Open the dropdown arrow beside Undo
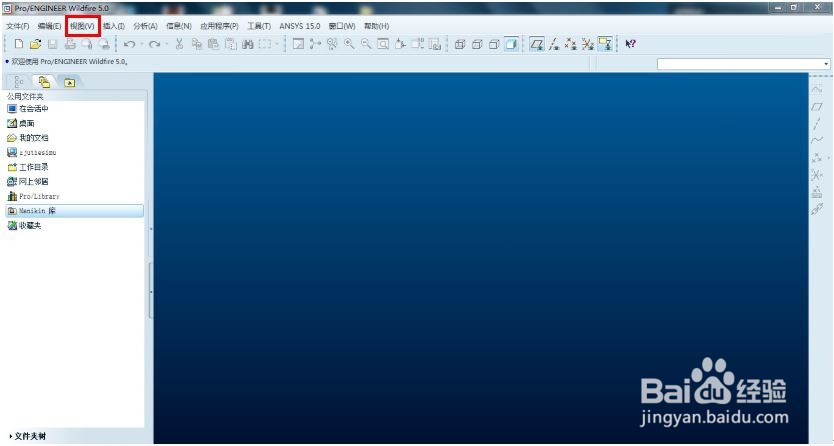Viewport: 834px width, 446px height. pyautogui.click(x=141, y=44)
